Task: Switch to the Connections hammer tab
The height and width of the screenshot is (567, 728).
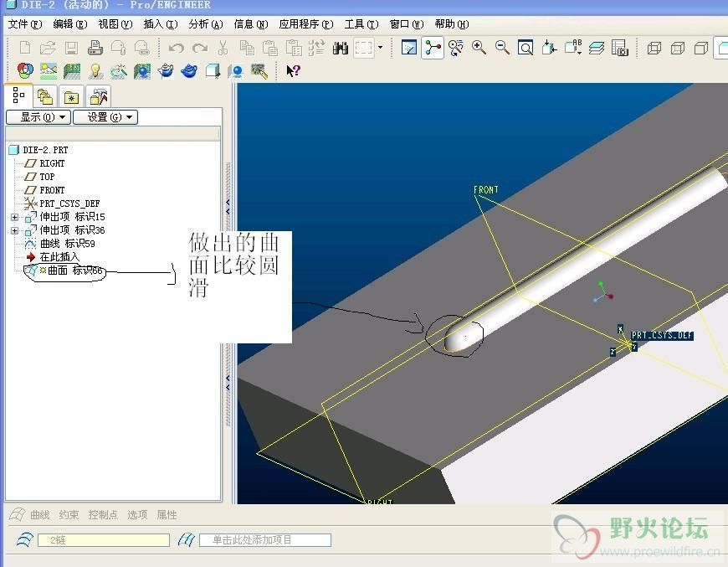Action: pos(99,97)
